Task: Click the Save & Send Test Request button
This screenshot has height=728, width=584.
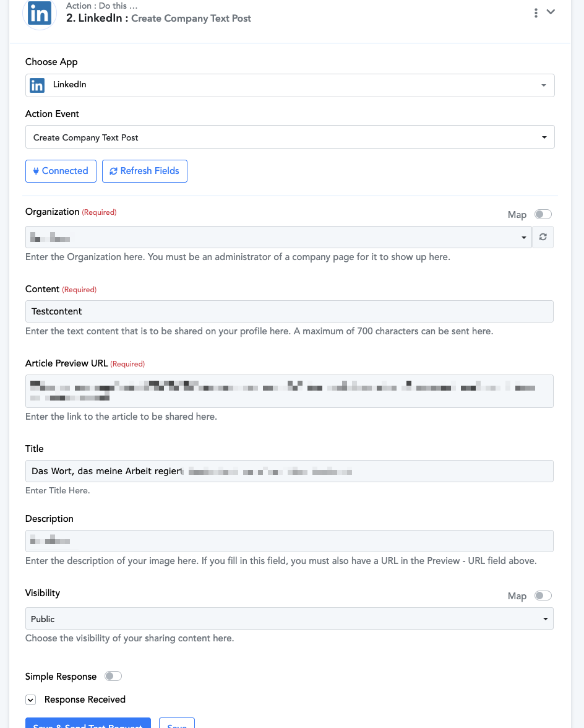Action: coord(88,724)
